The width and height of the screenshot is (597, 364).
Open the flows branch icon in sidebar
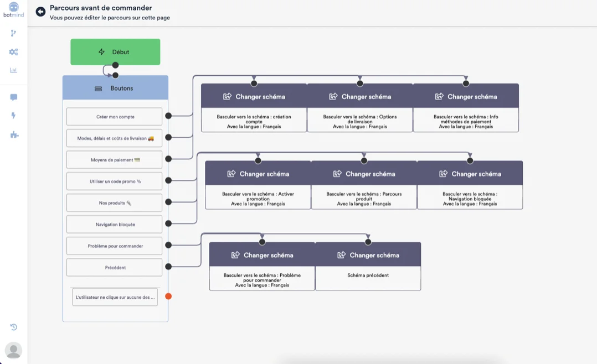13,33
